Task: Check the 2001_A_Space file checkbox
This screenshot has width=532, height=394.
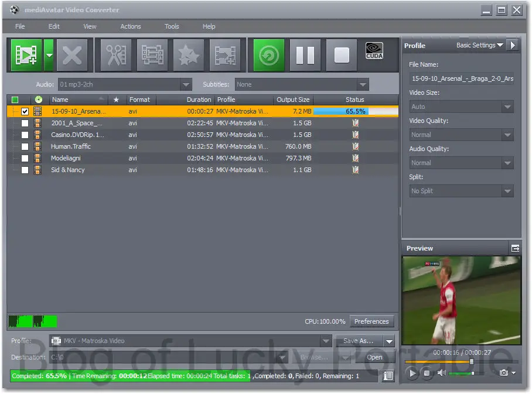Action: (25, 123)
